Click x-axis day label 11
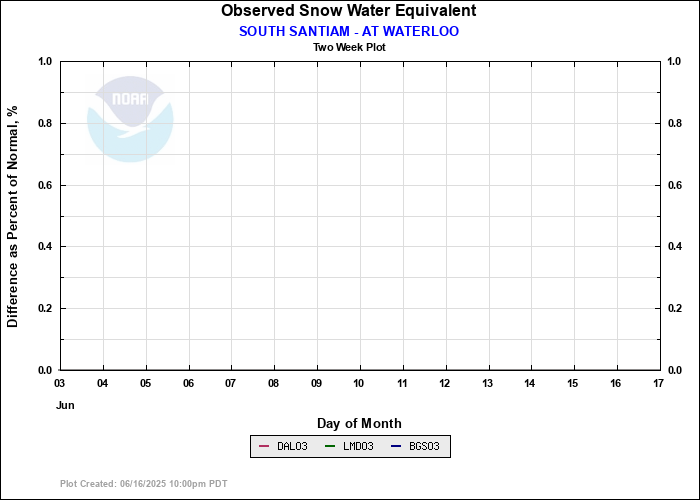The image size is (700, 500). (402, 383)
